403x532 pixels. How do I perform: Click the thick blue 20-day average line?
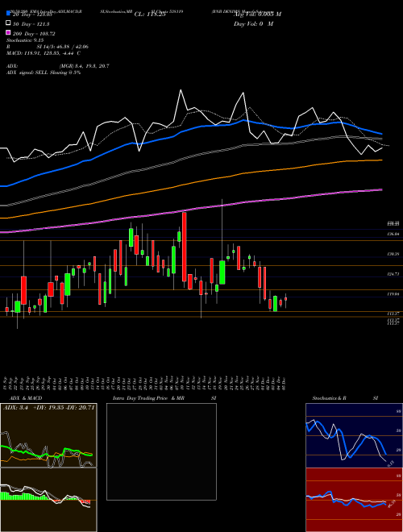[190, 131]
